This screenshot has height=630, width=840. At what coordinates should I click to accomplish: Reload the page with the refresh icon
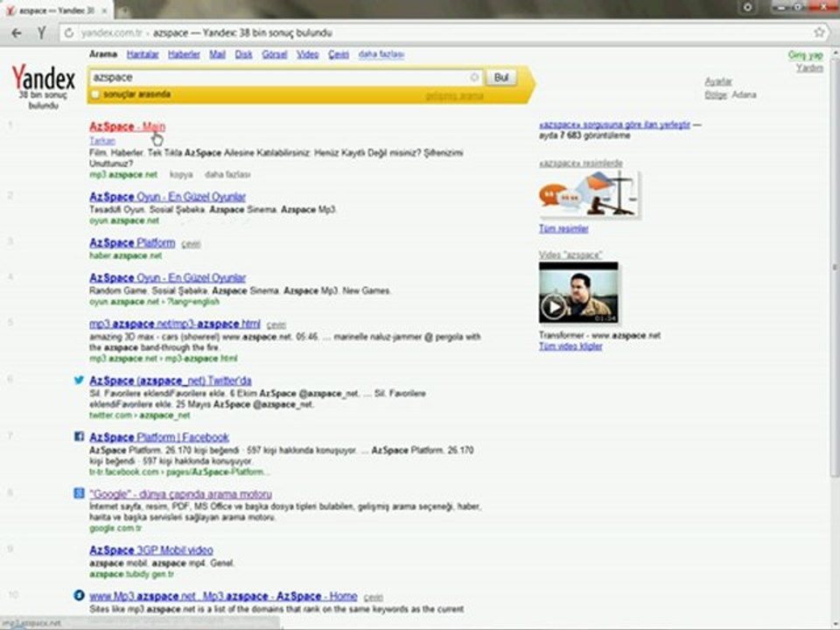click(x=69, y=32)
